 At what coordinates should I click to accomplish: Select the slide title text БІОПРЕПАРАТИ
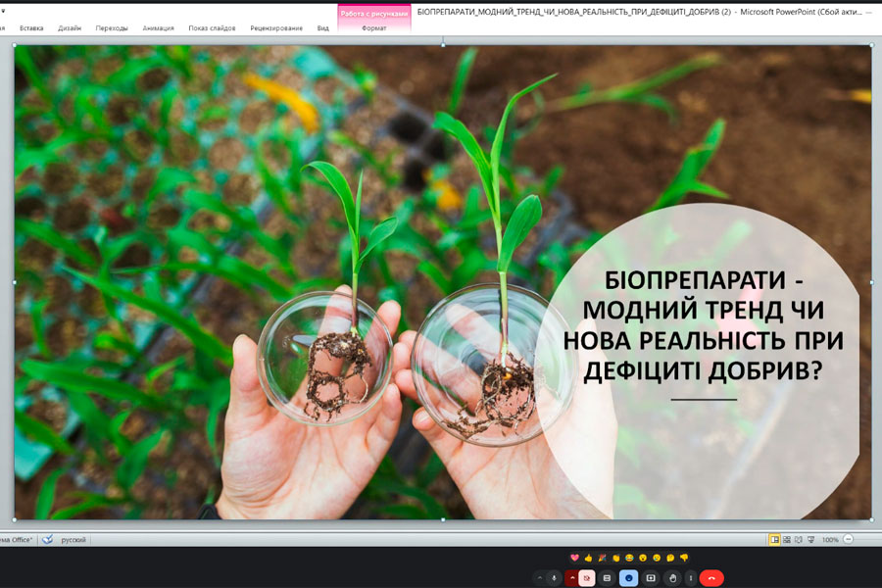695,280
